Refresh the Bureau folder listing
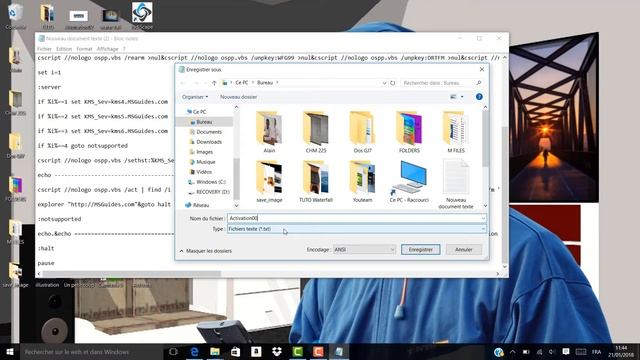The width and height of the screenshot is (640, 360). 393,83
